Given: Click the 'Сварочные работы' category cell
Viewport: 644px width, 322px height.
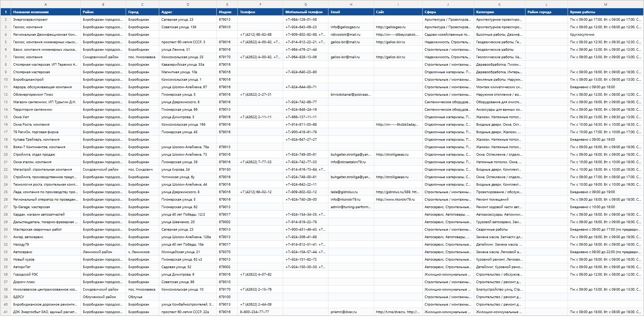Looking at the screenshot, I should pyautogui.click(x=499, y=230).
